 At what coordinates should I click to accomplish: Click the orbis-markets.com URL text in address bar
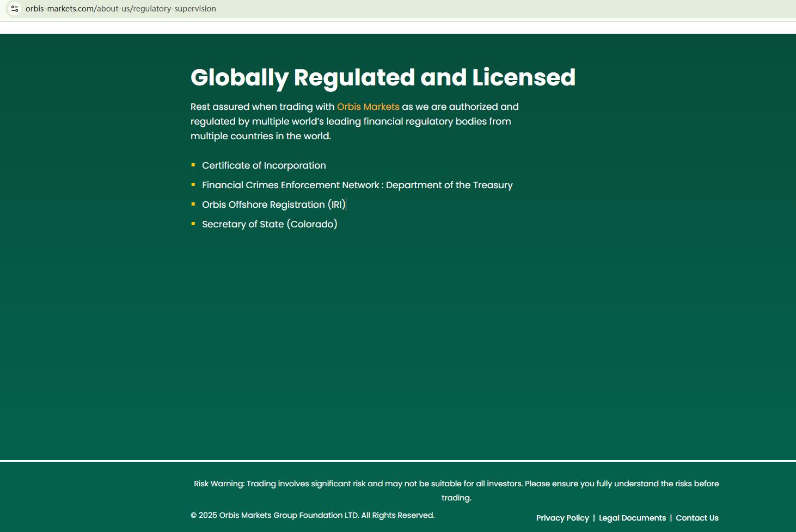pos(120,9)
